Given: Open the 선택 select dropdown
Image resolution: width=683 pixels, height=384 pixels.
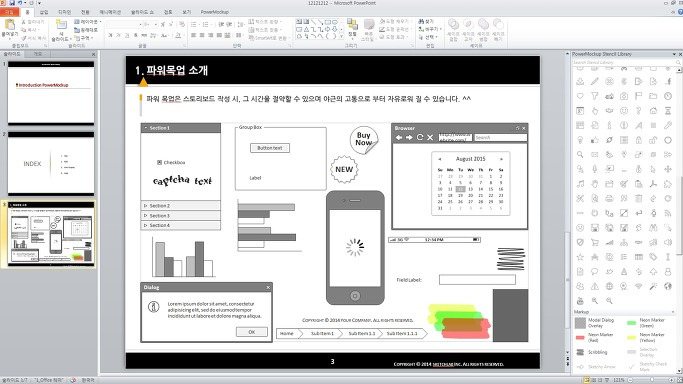Looking at the screenshot, I should click(427, 37).
